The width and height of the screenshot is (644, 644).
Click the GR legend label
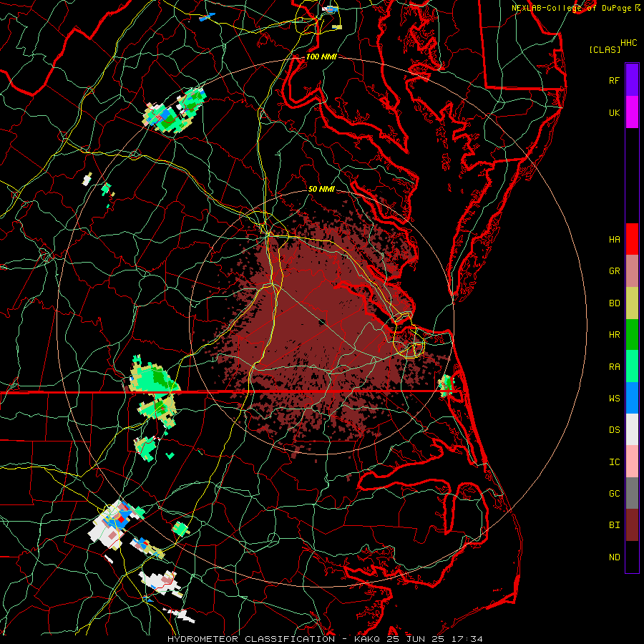[x=614, y=271]
